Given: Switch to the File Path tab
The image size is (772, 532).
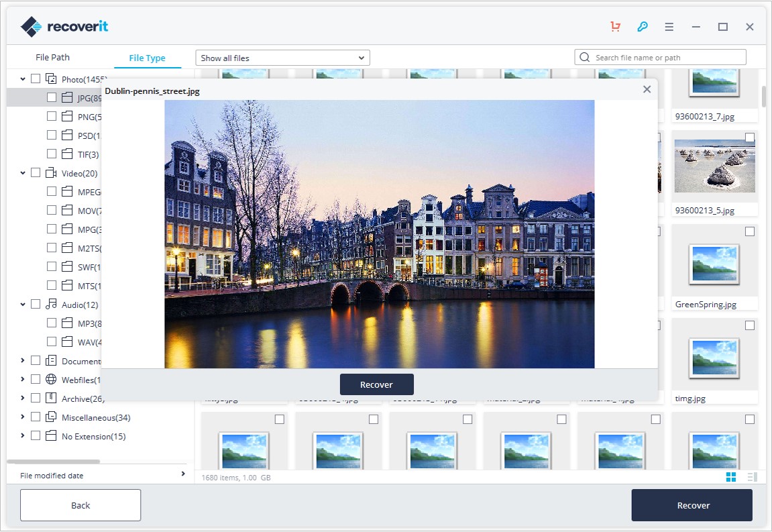Looking at the screenshot, I should click(53, 57).
